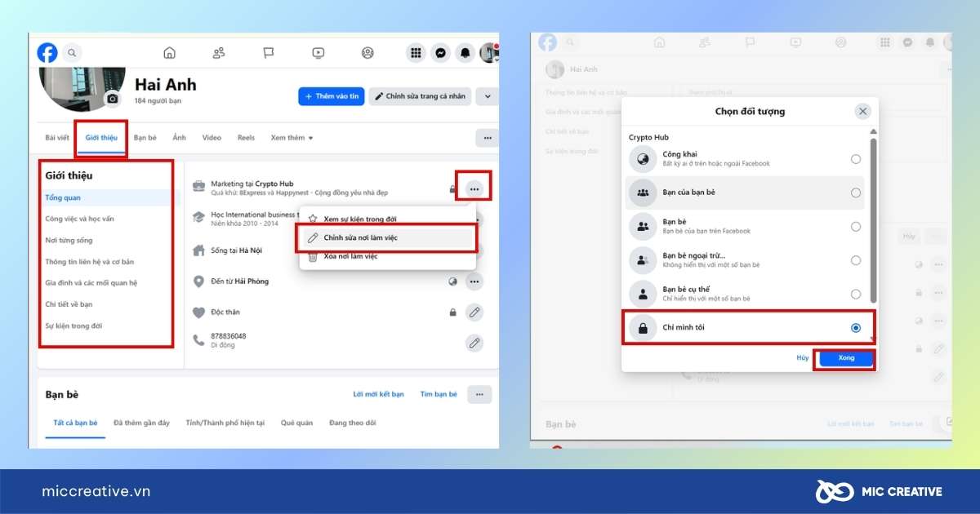Viewport: 980px width, 514px height.
Task: Open the chevron dropdown next to Chỉnh sửa trang cá nhân
Action: [x=488, y=96]
